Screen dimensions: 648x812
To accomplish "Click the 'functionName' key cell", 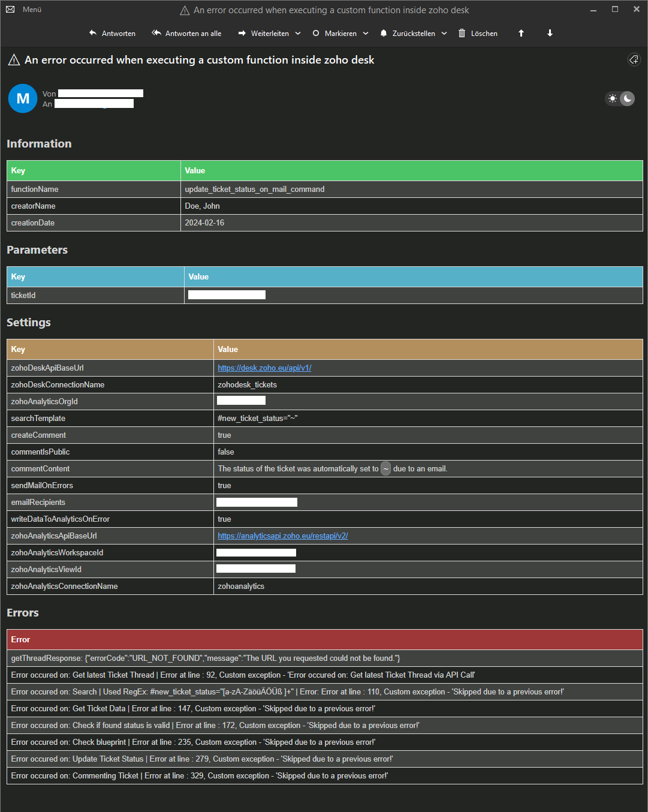I will pyautogui.click(x=94, y=189).
